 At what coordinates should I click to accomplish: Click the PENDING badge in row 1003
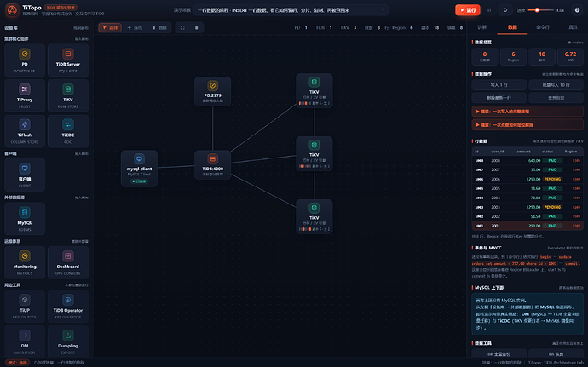[x=552, y=207]
